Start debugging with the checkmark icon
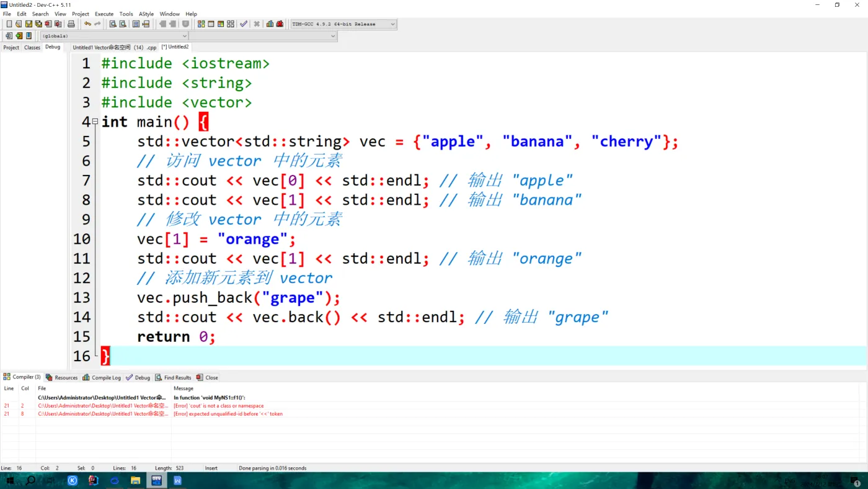Screen dimensions: 868x489 244,24
